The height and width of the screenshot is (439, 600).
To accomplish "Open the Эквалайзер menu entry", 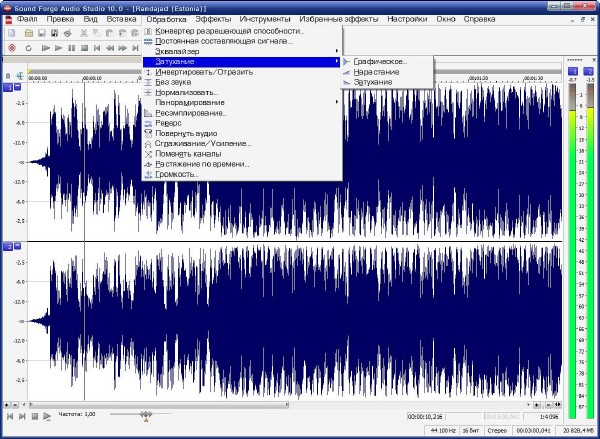I will coord(180,51).
